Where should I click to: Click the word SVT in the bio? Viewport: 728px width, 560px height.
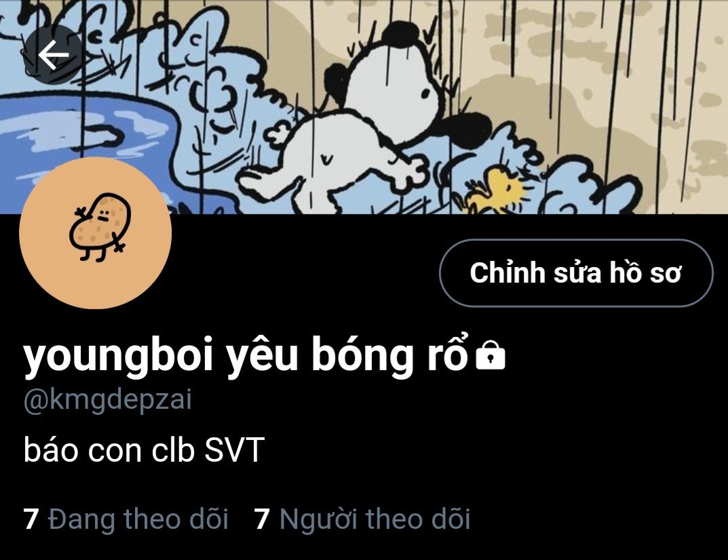point(235,449)
